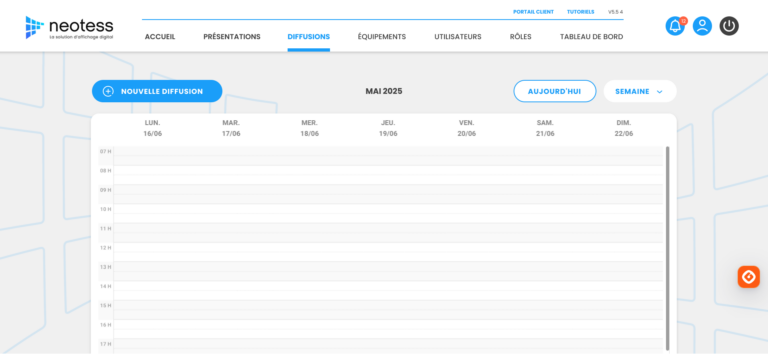Click the MAI 2025 calendar title

pos(384,91)
